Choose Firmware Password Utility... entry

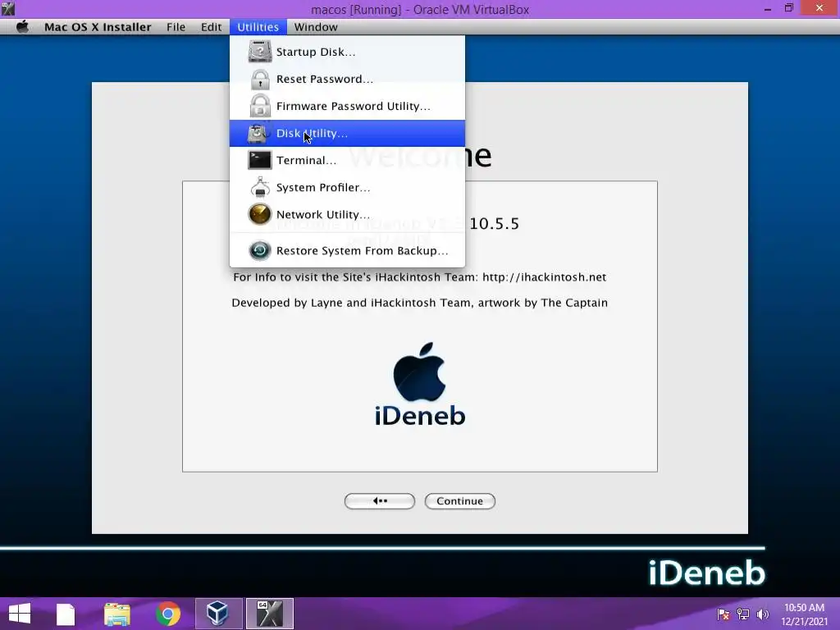click(347, 106)
